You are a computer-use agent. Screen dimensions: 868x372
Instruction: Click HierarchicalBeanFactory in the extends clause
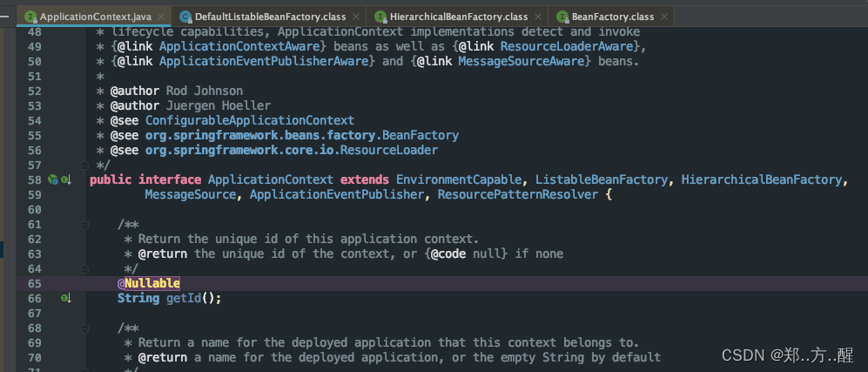pos(761,179)
